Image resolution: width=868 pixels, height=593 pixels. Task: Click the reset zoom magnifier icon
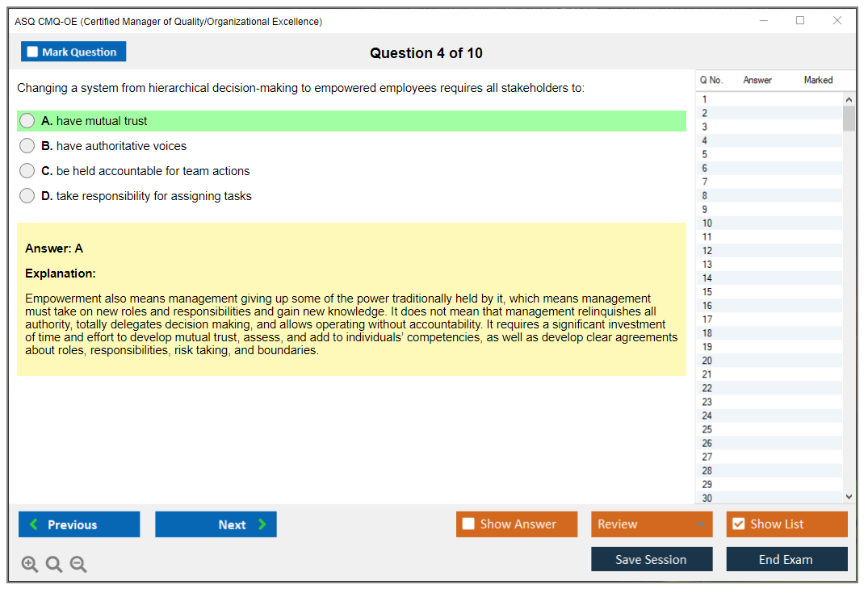pos(54,565)
